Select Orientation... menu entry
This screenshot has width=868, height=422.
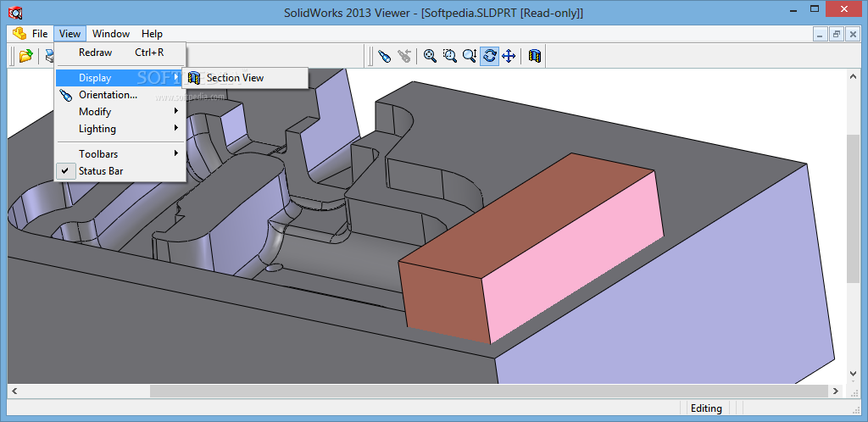120,95
